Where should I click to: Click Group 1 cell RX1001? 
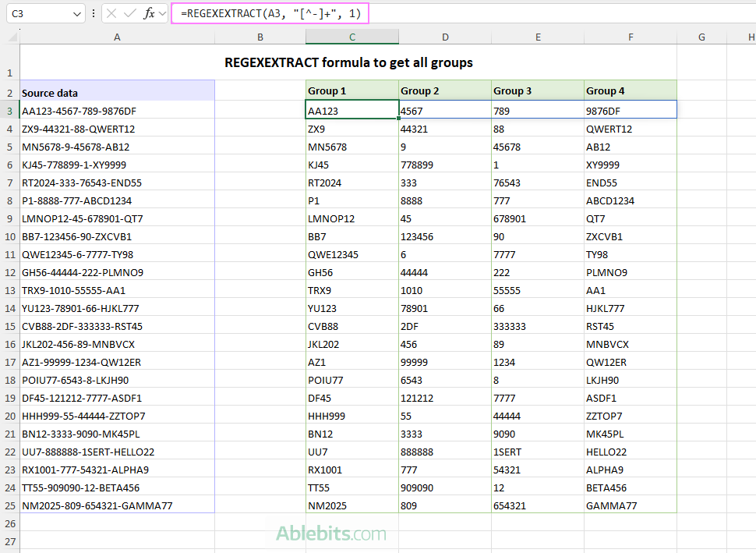click(352, 470)
